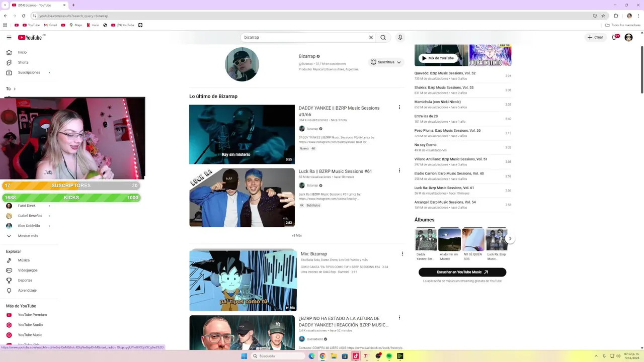This screenshot has height=362, width=644.
Task: Open the Maps bookmark
Action: pyautogui.click(x=76, y=25)
